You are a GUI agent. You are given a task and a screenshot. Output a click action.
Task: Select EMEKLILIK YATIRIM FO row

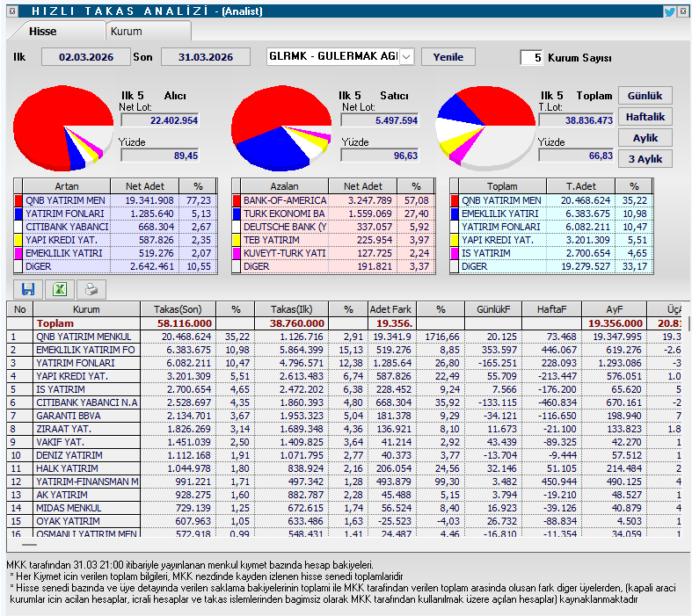pos(344,350)
